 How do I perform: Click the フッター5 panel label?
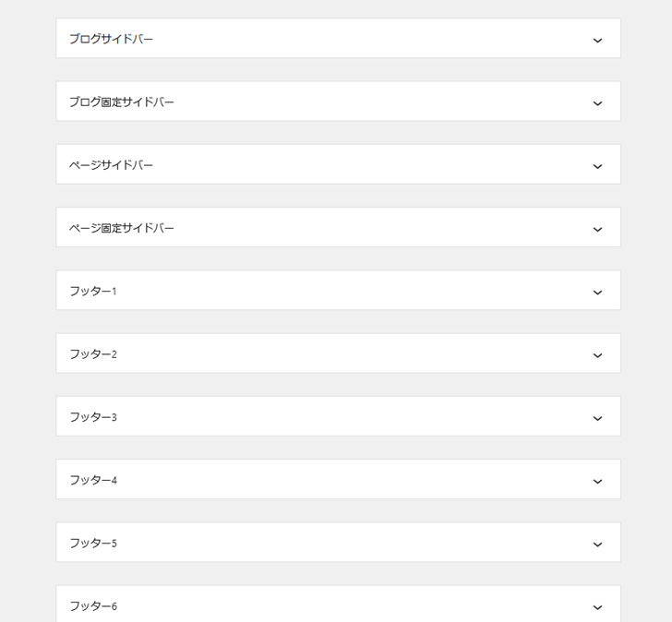93,543
